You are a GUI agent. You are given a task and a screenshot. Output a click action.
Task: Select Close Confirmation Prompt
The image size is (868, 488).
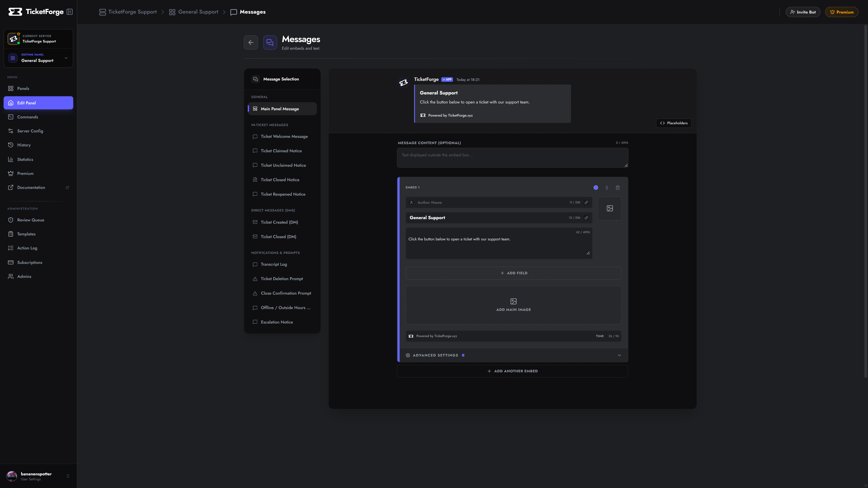[282, 293]
